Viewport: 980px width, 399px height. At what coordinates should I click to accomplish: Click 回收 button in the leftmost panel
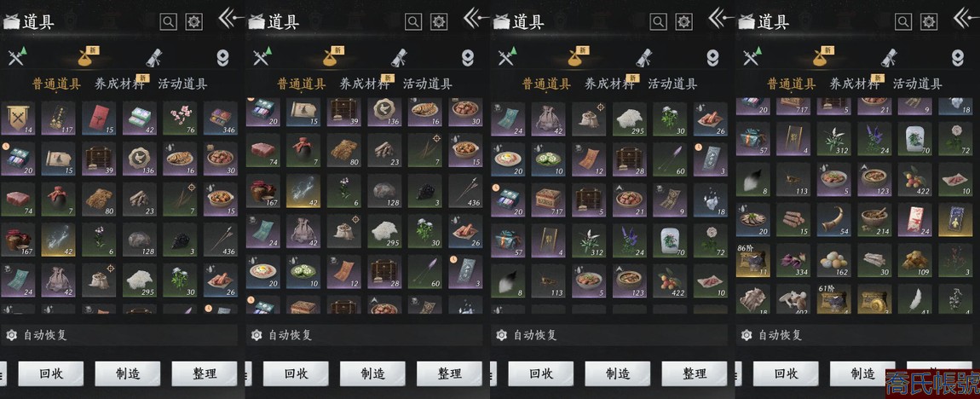50,374
